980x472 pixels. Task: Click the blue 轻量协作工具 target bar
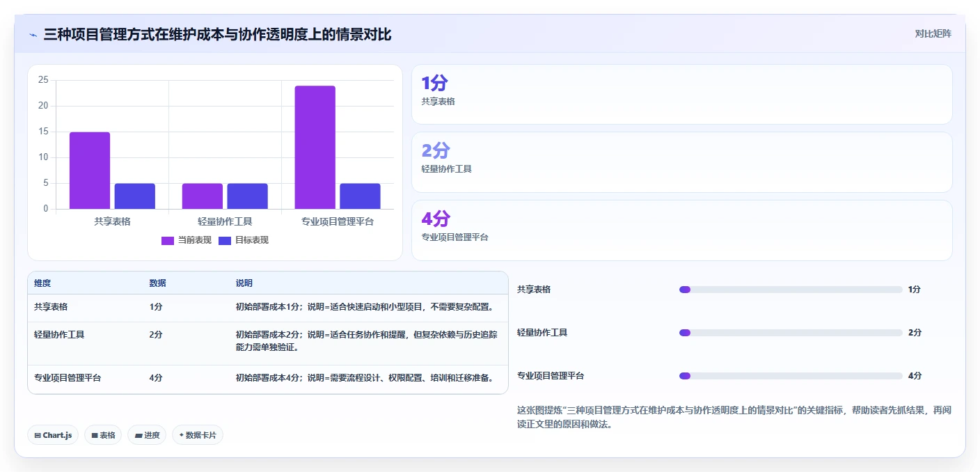click(248, 196)
